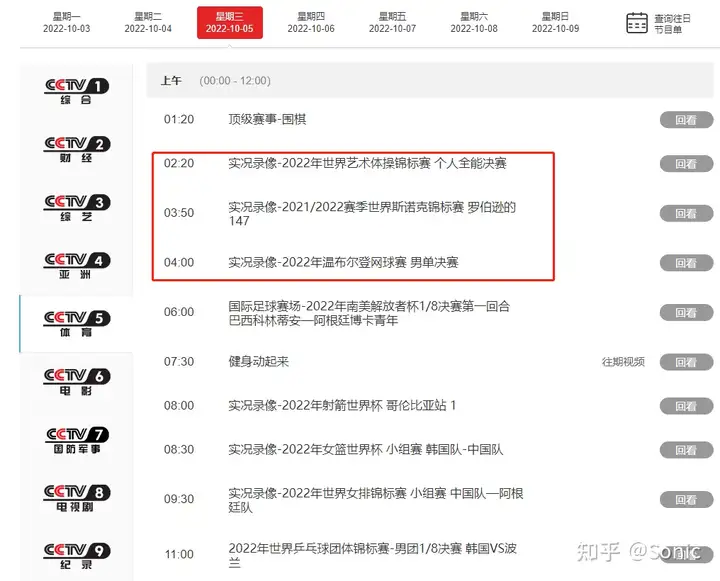Switch to 星期五 2022-10-07 tab
Viewport: 720px width, 581px height.
click(393, 23)
